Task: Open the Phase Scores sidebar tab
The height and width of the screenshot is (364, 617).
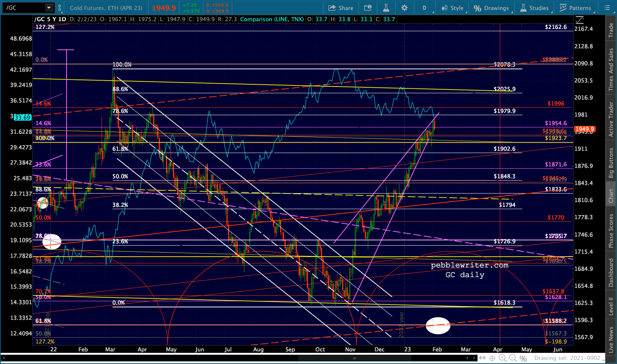Action: click(611, 231)
